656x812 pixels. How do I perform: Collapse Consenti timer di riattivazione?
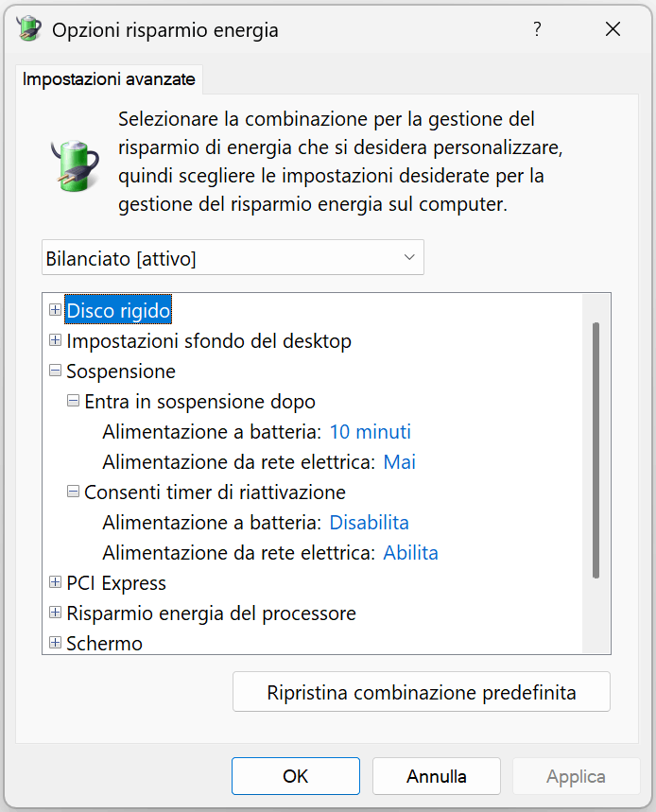pos(74,492)
